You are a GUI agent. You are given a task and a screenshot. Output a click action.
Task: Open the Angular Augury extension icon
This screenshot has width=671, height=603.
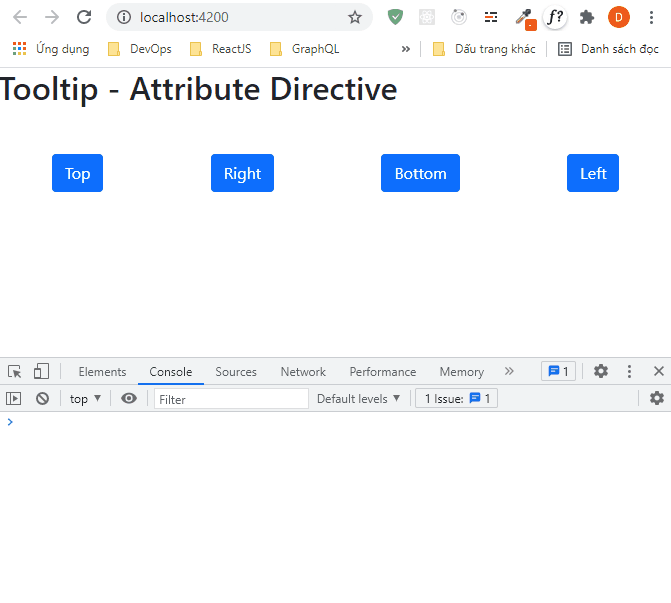pyautogui.click(x=459, y=17)
